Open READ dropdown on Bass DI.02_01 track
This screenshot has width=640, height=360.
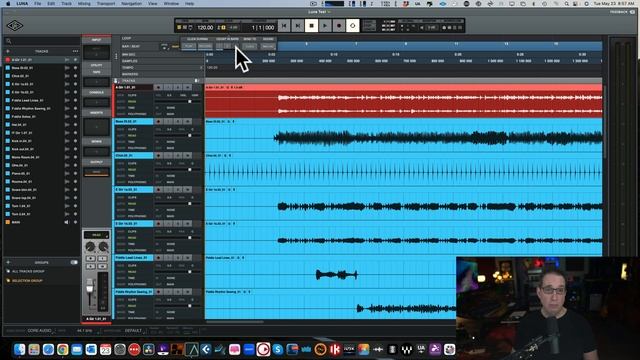tap(132, 136)
